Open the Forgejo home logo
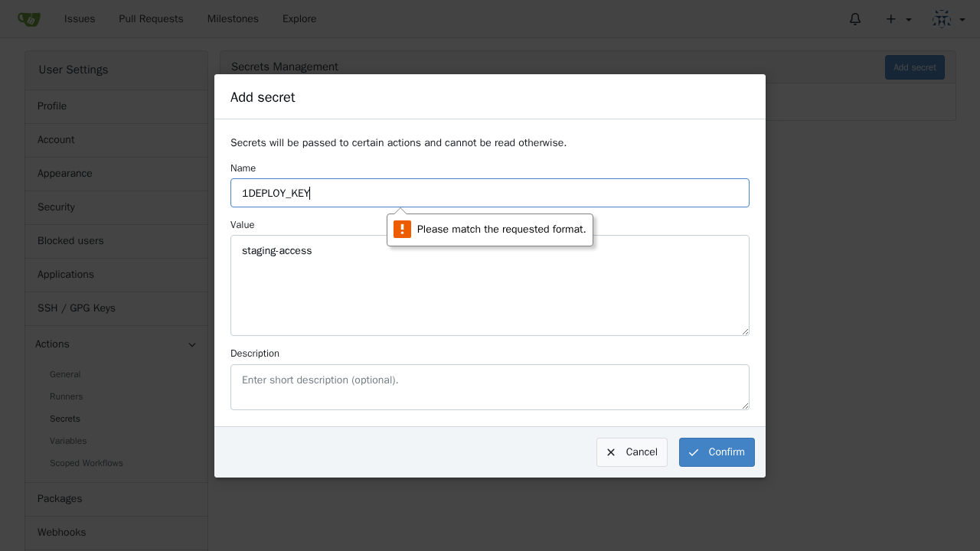The height and width of the screenshot is (551, 980). (28, 19)
